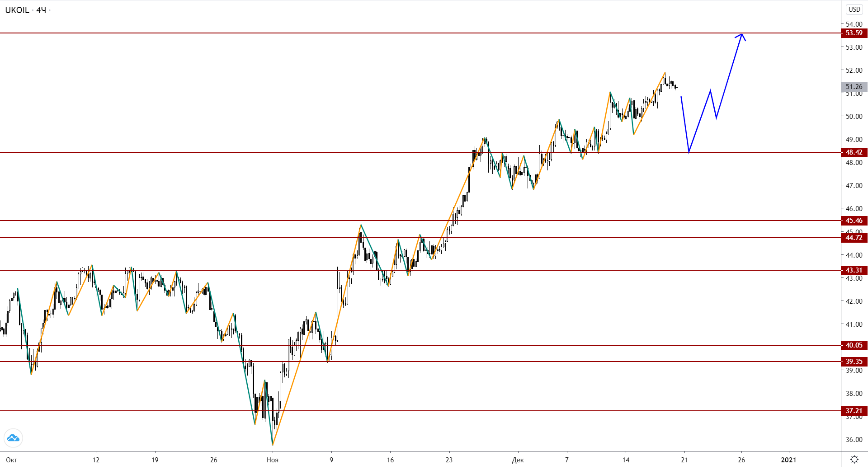Screen dimensions: 868x470
Task: Click the 4Ч timeframe label
Action: coord(41,10)
